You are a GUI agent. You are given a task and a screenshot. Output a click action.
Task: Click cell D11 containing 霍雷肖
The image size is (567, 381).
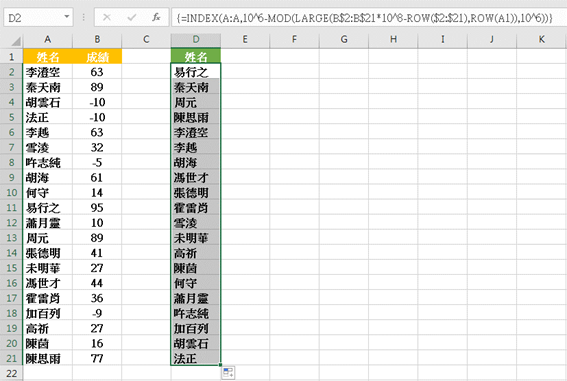point(196,207)
